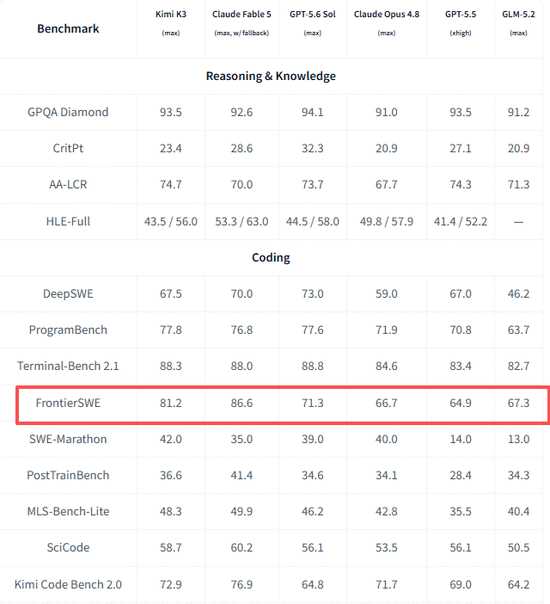Select the AA-LCR row label

tap(68, 185)
